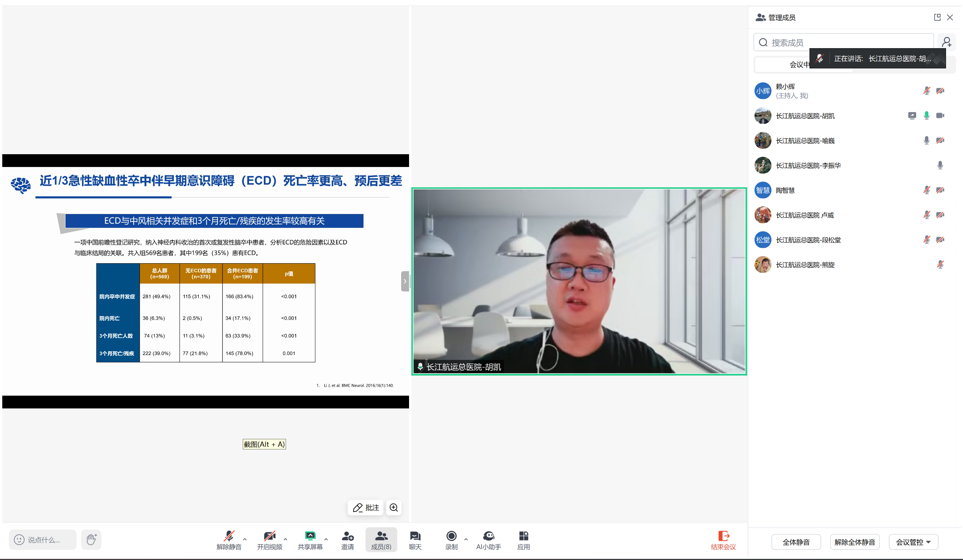Click the 松堂 avatar of 段松堂
Screen dimensions: 963x560
[762, 240]
